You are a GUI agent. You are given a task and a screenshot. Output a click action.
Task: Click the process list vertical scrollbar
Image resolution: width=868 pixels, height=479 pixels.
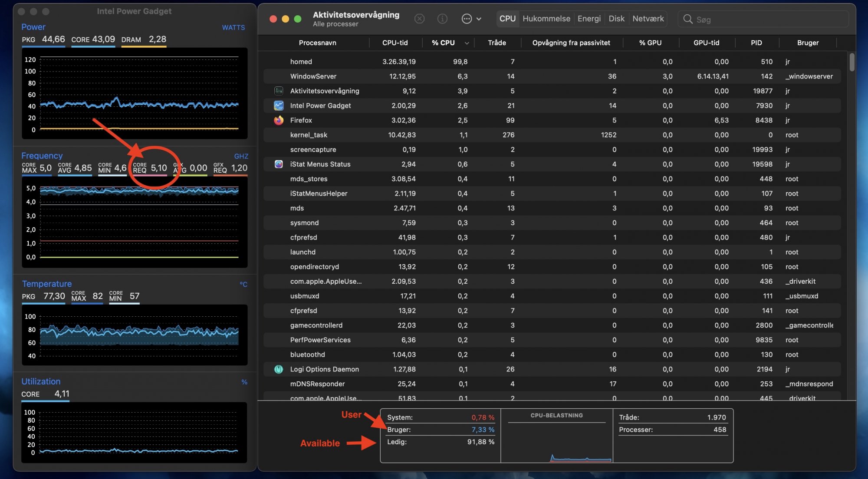pos(852,62)
